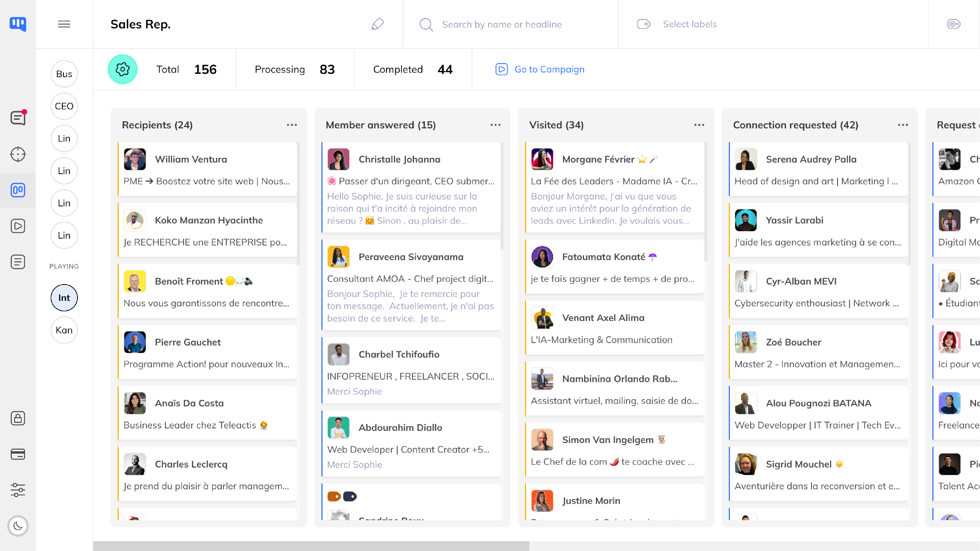
Task: Open the credit card billing icon
Action: tap(18, 454)
